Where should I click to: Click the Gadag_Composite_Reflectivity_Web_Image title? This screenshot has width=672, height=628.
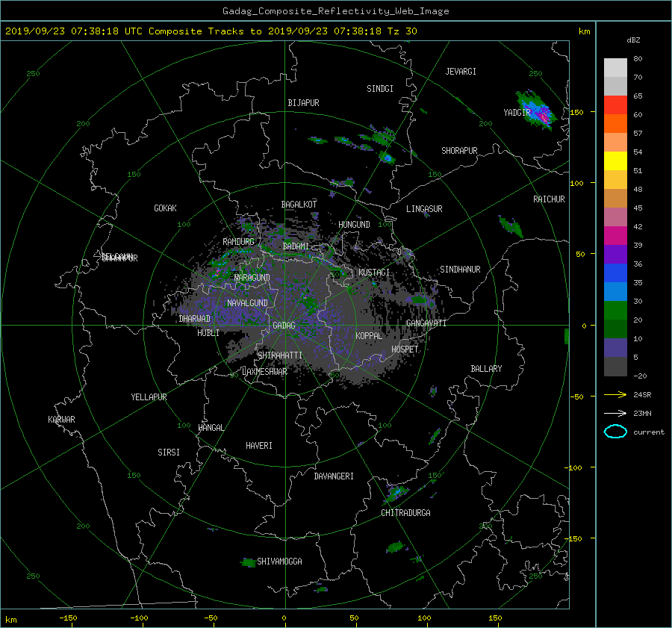coord(335,11)
